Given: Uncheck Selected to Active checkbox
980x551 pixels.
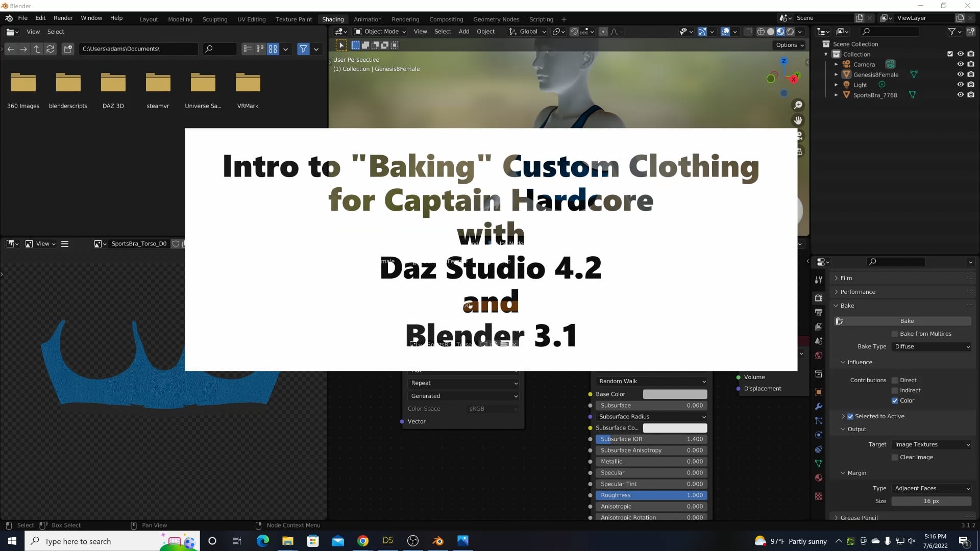Looking at the screenshot, I should pos(850,416).
